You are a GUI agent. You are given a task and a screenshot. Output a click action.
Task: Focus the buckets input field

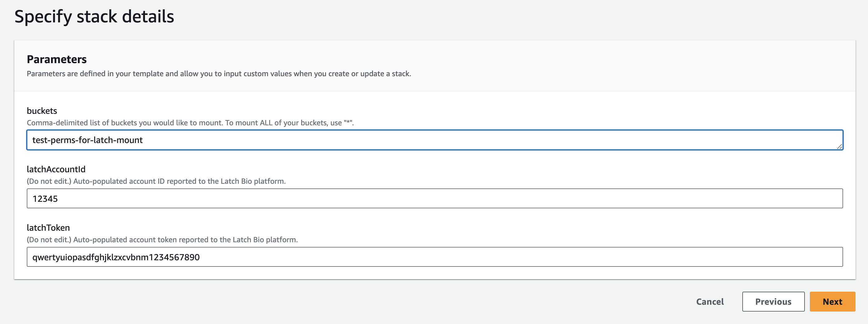pos(435,140)
